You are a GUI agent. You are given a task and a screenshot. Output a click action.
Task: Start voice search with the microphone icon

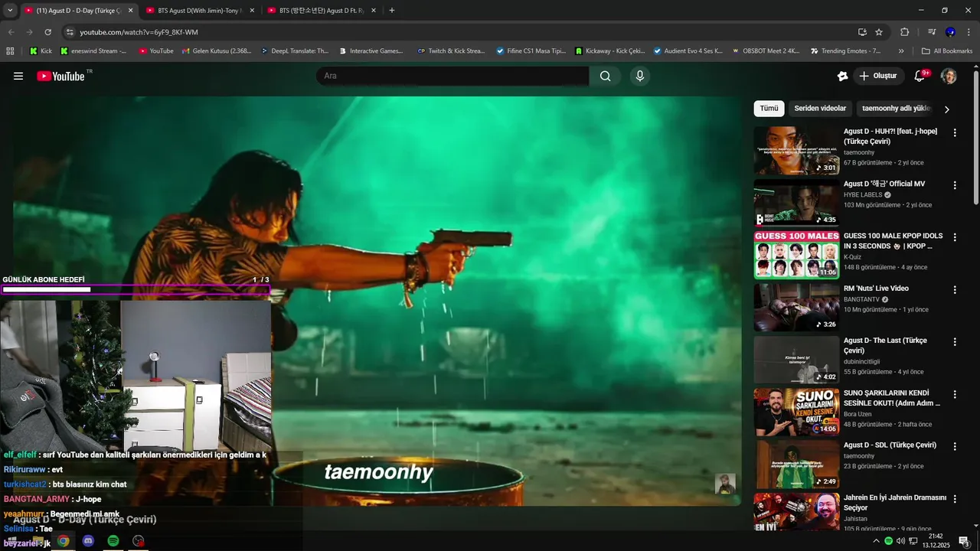(640, 76)
